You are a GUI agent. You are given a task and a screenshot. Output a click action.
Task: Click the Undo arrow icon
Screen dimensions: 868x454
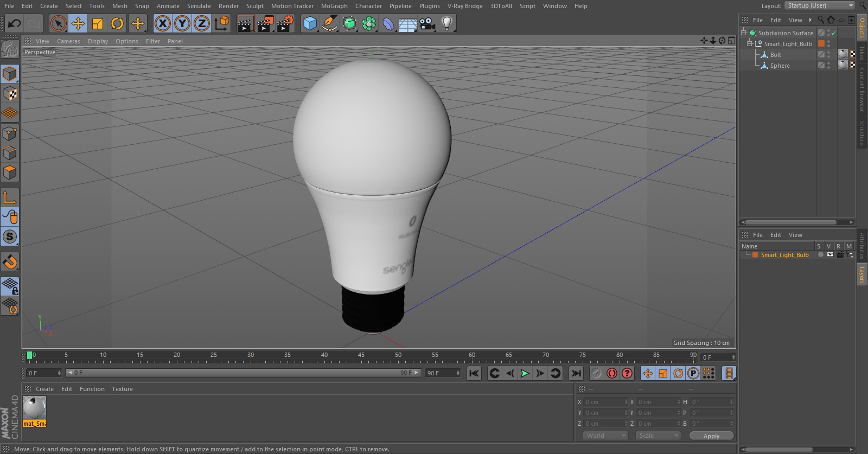[14, 23]
